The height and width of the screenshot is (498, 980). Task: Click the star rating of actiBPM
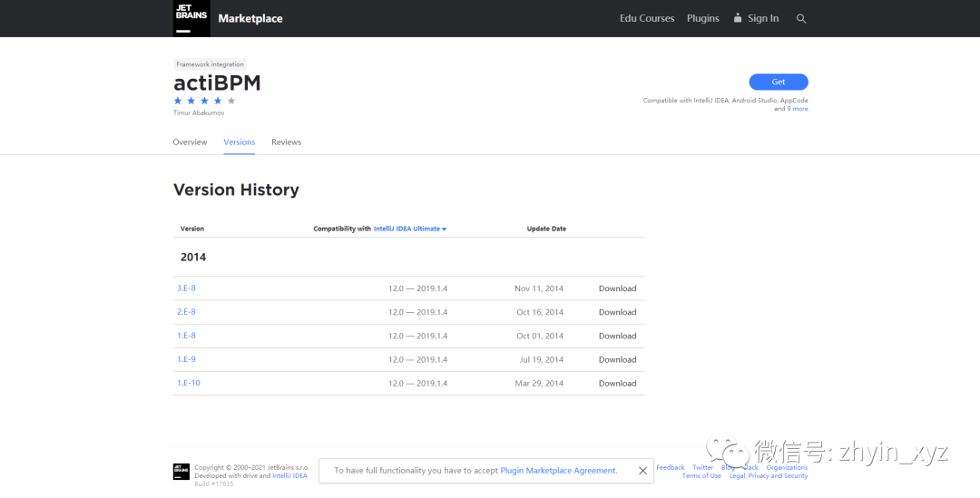204,101
